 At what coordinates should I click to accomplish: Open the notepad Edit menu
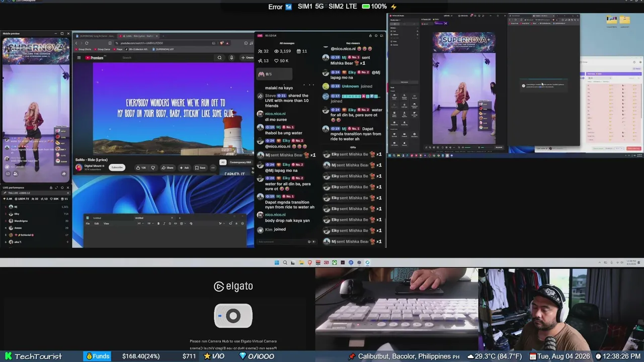click(97, 224)
